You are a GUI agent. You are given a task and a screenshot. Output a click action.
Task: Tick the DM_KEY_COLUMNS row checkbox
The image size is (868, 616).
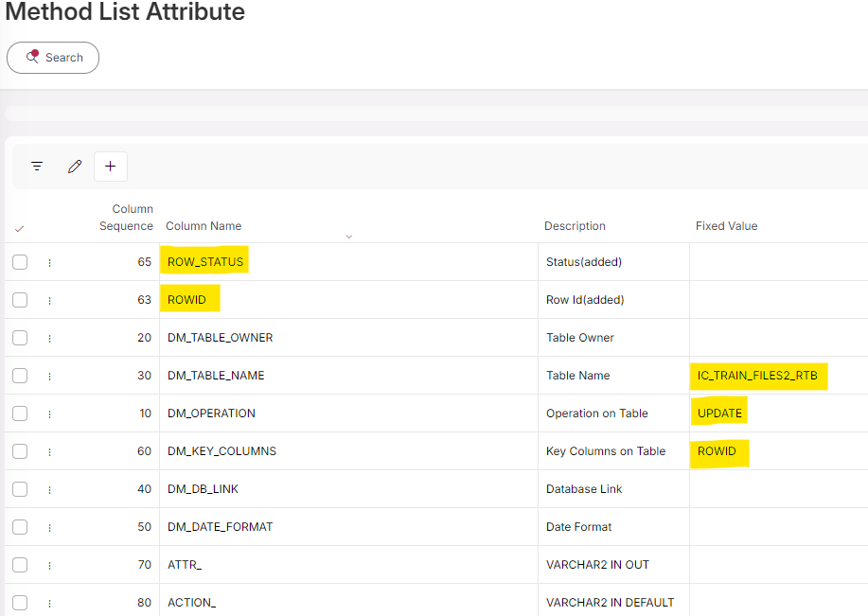[x=20, y=451]
